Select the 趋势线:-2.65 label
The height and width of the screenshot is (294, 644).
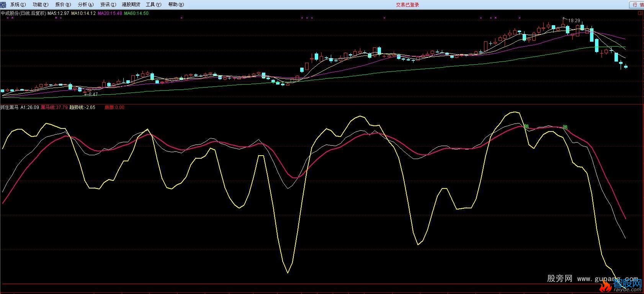[x=82, y=107]
